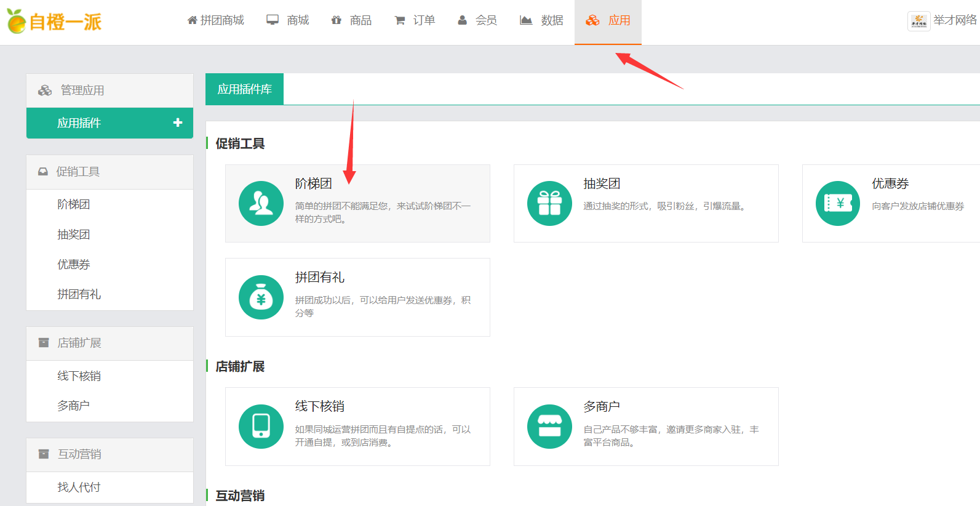Click the chart icon beside 数据
Image resolution: width=980 pixels, height=506 pixels.
[526, 20]
